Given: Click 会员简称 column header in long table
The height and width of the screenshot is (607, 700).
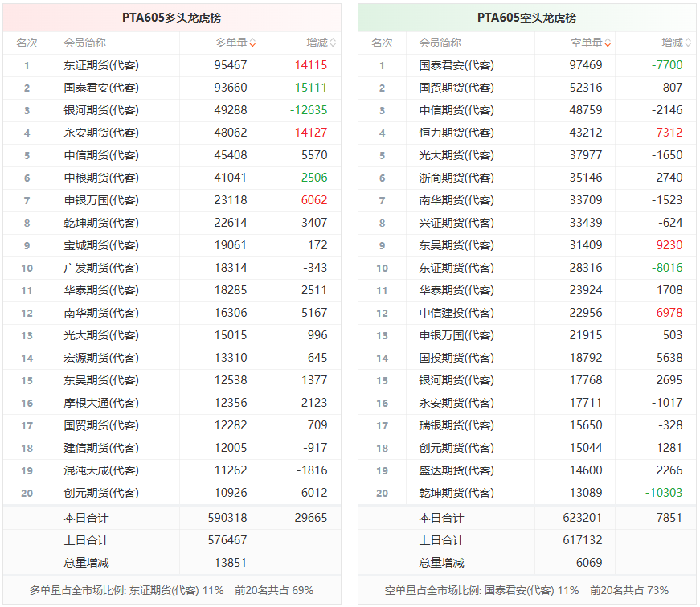Looking at the screenshot, I should click(x=85, y=43).
